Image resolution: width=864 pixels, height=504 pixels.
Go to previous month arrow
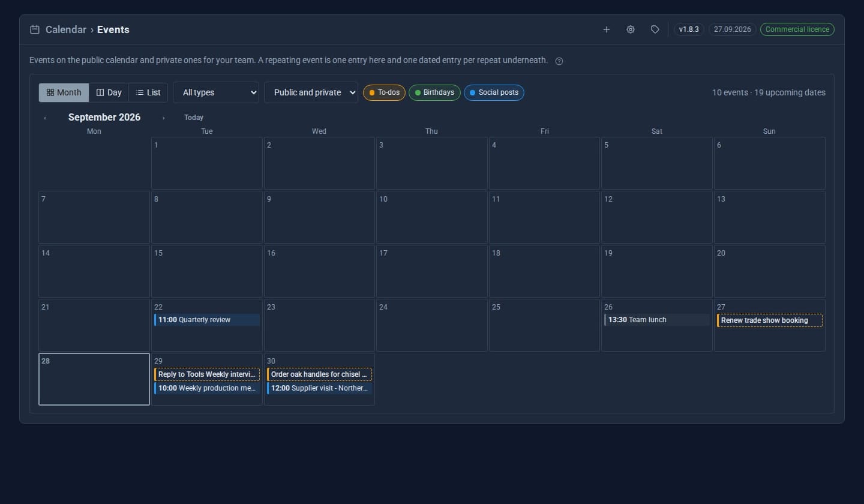pos(45,118)
